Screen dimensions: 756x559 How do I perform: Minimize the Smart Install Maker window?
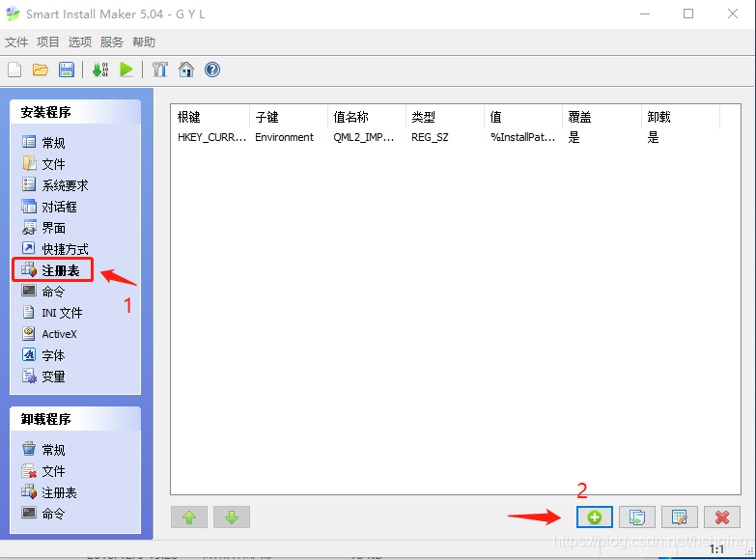pyautogui.click(x=645, y=14)
